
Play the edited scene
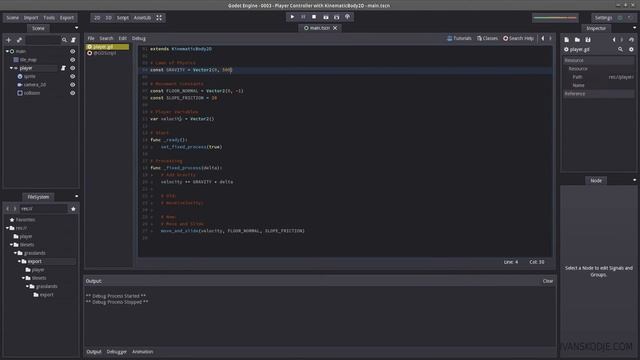click(x=326, y=17)
